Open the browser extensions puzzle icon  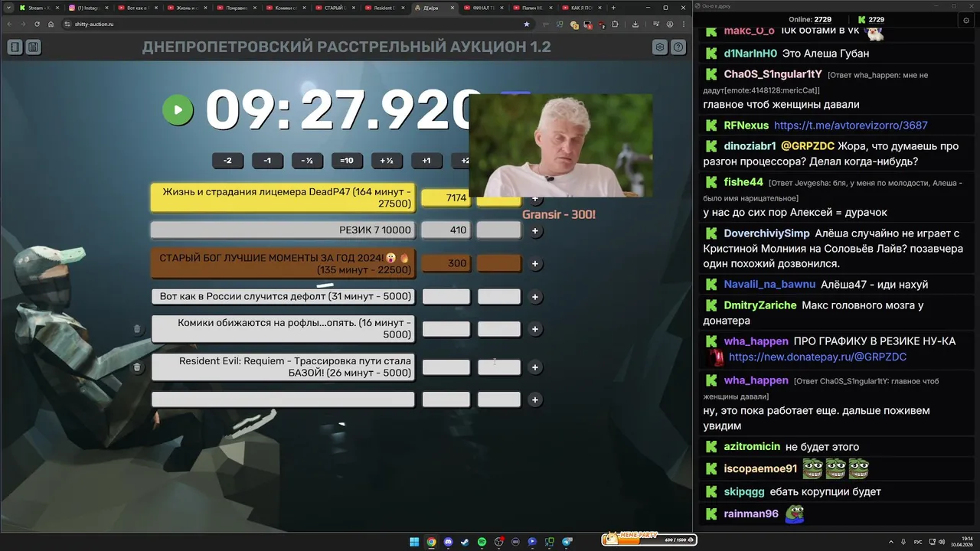(x=615, y=24)
